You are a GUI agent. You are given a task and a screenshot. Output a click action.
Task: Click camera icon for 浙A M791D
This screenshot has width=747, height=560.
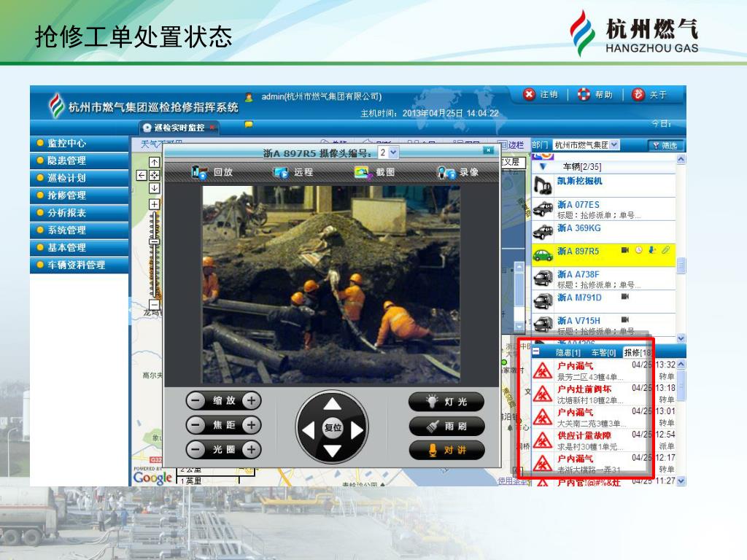(x=625, y=296)
